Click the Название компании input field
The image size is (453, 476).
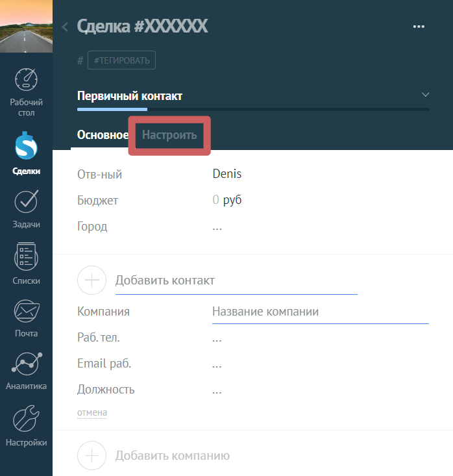point(321,312)
